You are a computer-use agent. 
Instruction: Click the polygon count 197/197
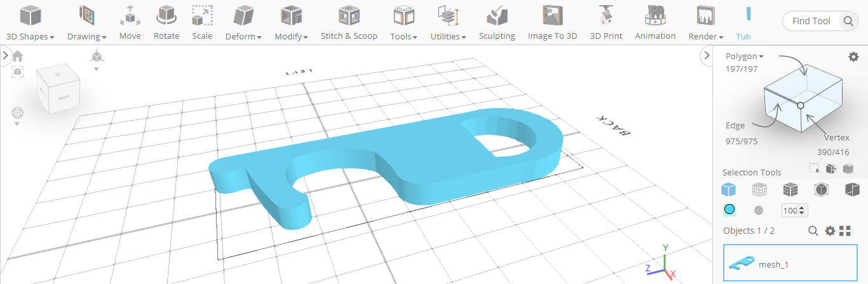click(x=742, y=69)
